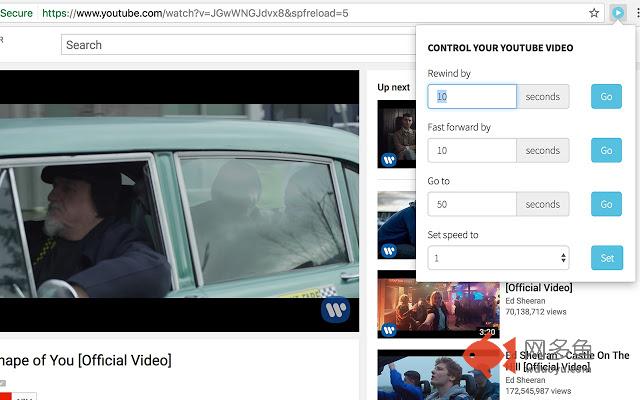Click the Fast forward by input field
Screen dimensions: 640x400
(472, 151)
